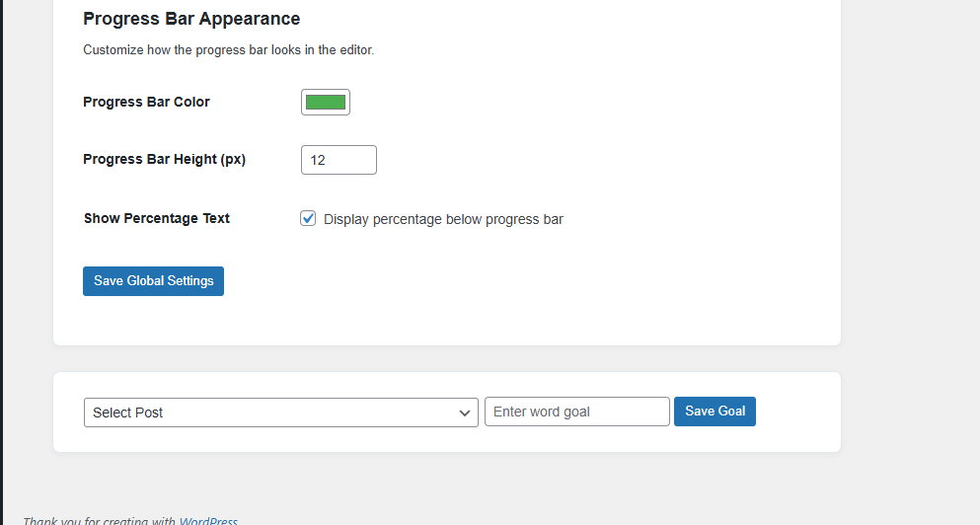Open the Progress Bar Color swatch
Screen dimensions: 980x525
click(325, 103)
